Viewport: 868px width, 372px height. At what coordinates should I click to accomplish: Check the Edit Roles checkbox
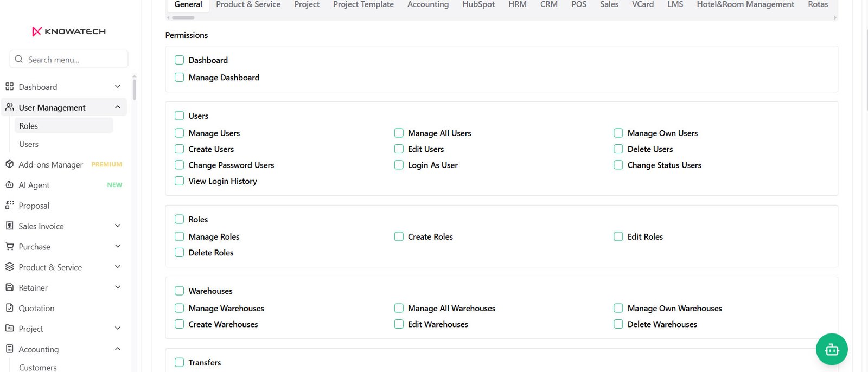tap(618, 236)
